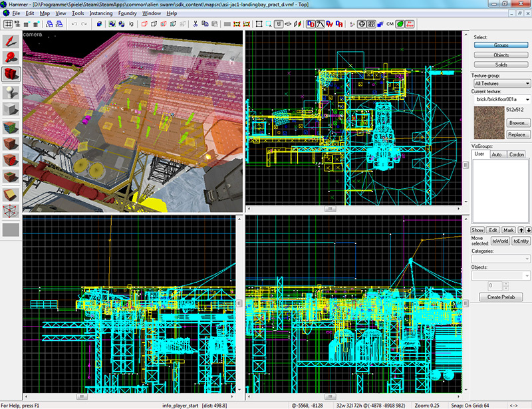Toggle scaling texture lock button
Viewport: 532px width, 409px height.
click(288, 24)
